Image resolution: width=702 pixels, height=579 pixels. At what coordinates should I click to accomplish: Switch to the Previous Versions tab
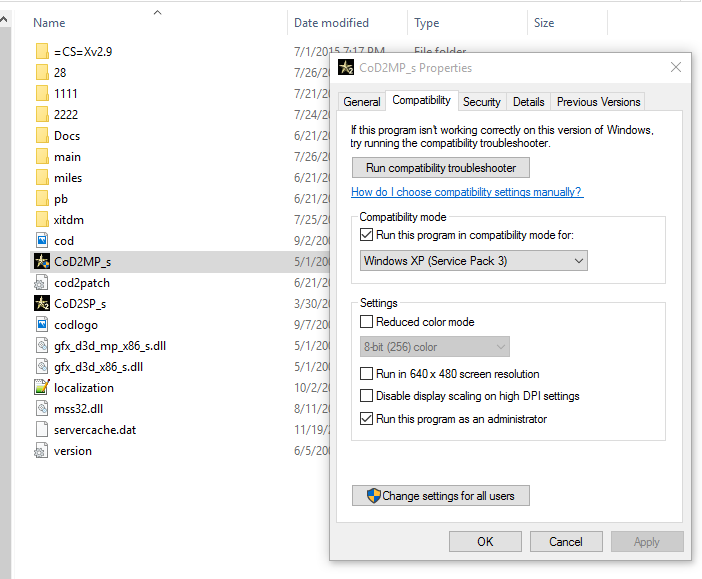598,102
